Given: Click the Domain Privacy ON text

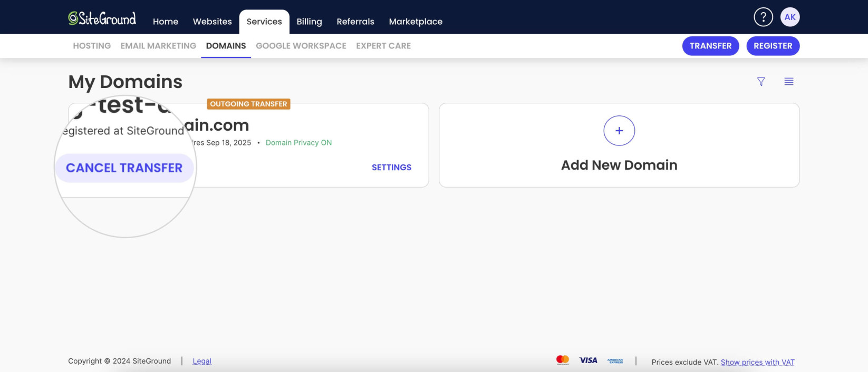Looking at the screenshot, I should click(298, 143).
